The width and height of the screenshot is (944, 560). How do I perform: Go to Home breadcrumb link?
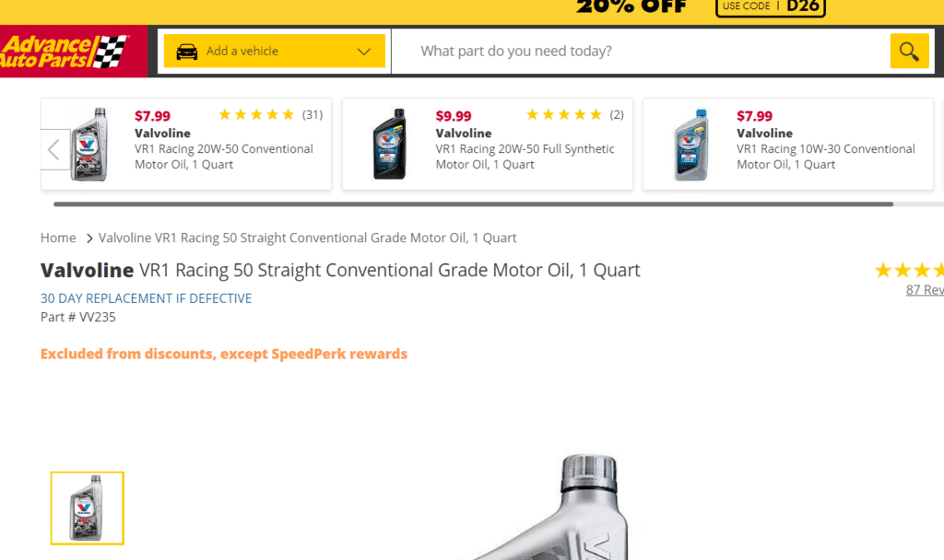(x=58, y=238)
